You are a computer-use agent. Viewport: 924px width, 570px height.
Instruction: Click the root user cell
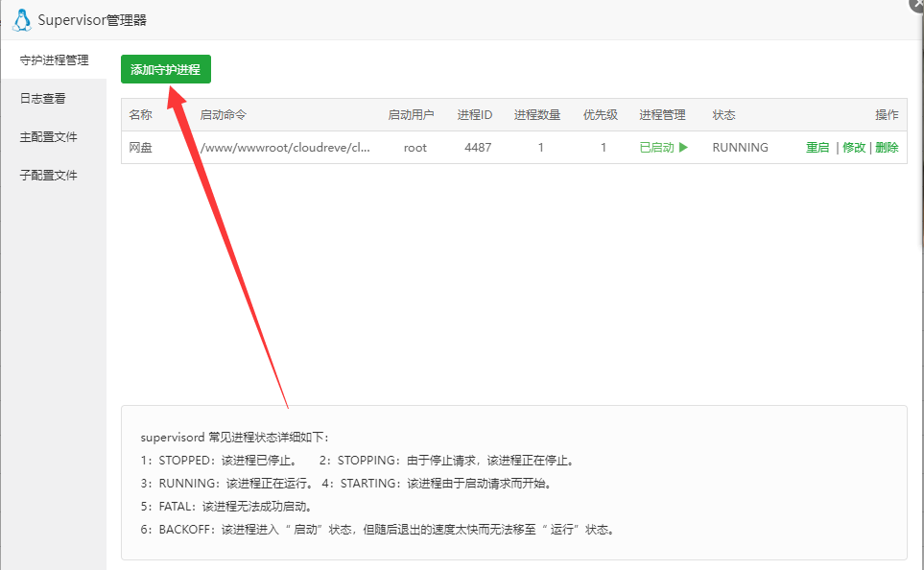[415, 148]
